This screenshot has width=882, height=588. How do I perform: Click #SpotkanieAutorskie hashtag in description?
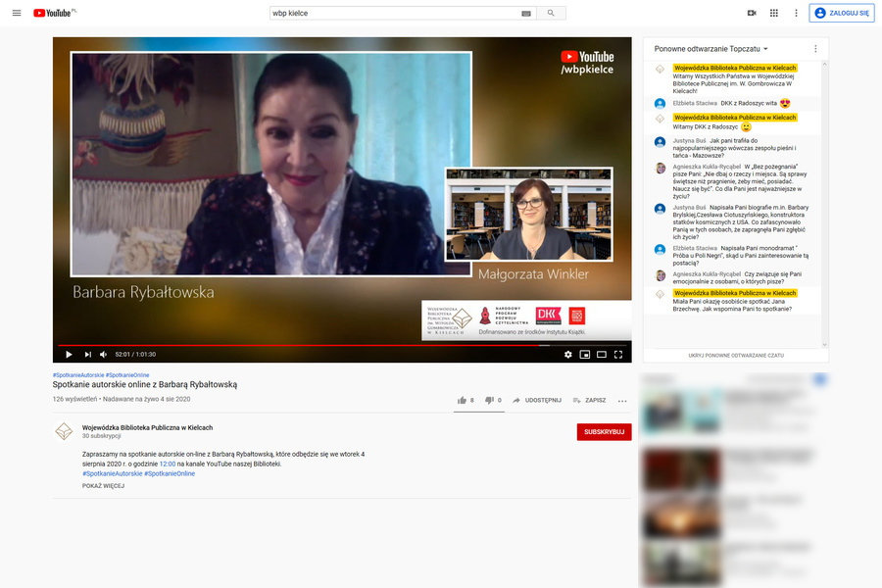[x=113, y=473]
